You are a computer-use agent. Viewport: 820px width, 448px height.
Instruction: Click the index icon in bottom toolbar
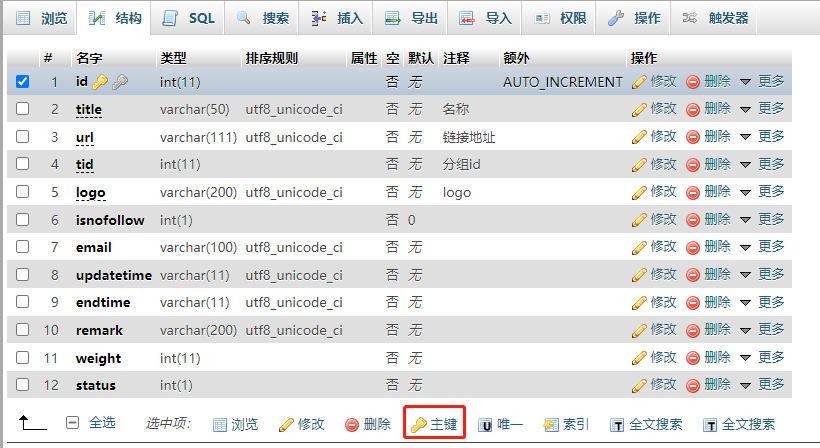coord(551,425)
